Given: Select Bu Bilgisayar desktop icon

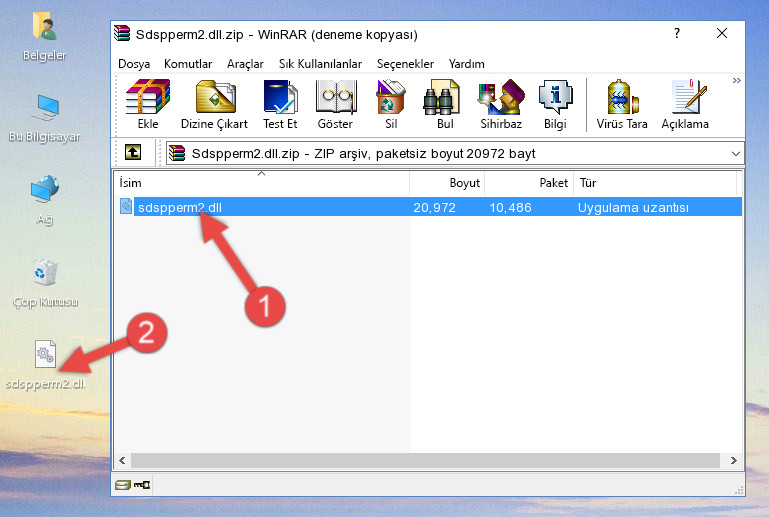Looking at the screenshot, I should [x=44, y=118].
